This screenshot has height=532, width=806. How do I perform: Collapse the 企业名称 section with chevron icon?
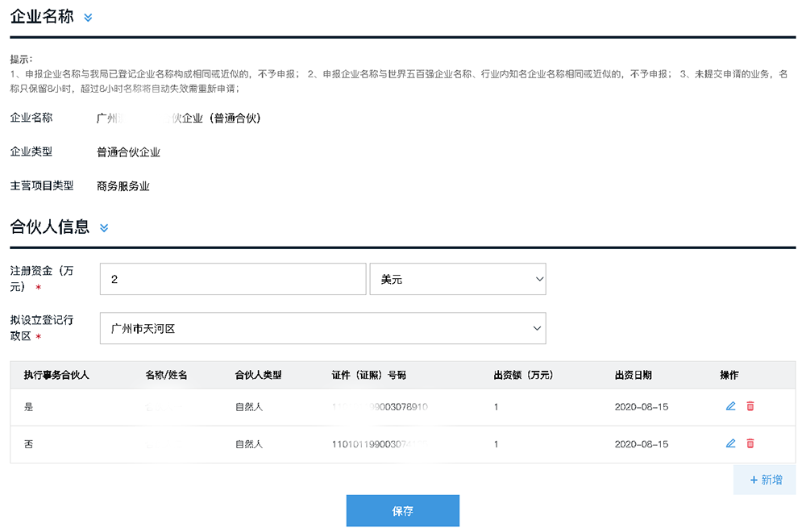tap(88, 18)
